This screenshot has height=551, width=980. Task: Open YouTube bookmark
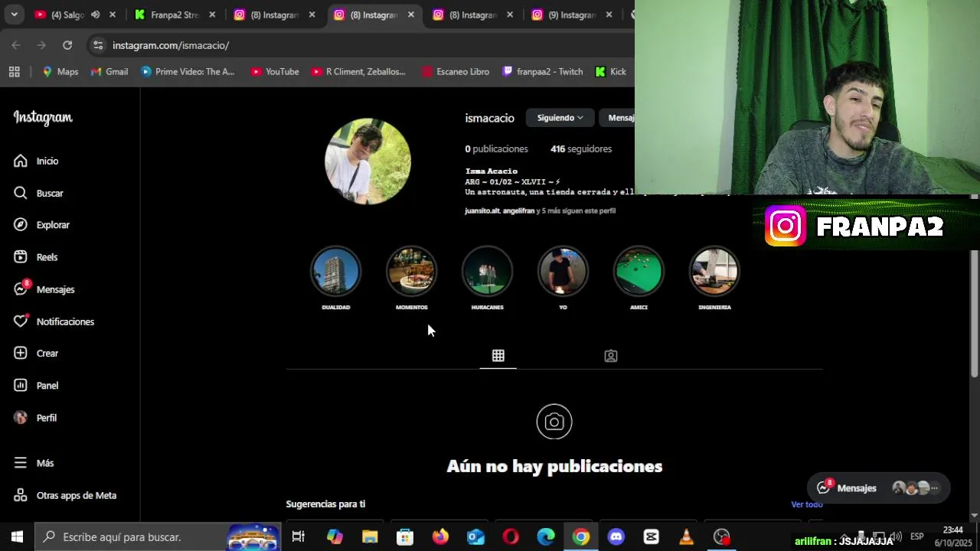point(275,71)
